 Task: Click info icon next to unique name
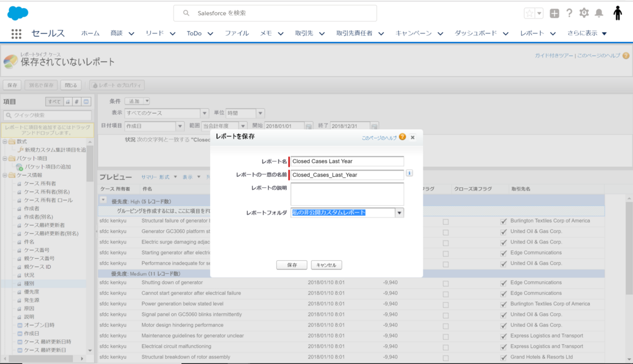[x=409, y=173]
